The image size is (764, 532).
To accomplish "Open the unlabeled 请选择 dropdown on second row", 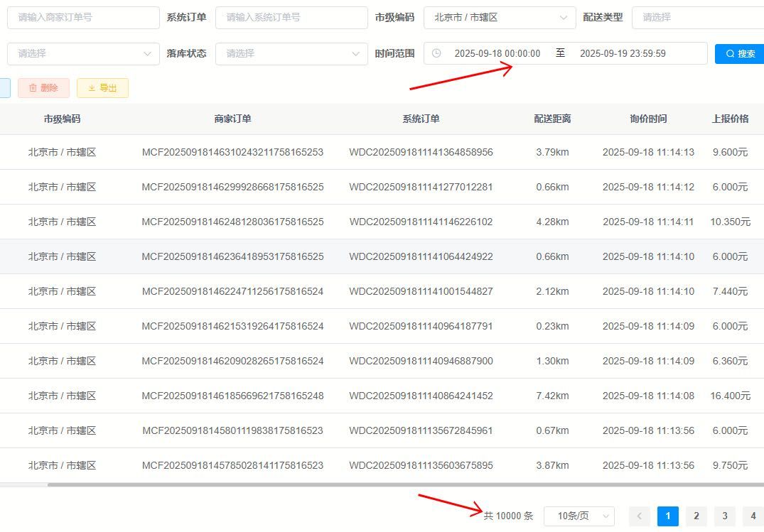I will click(x=83, y=53).
